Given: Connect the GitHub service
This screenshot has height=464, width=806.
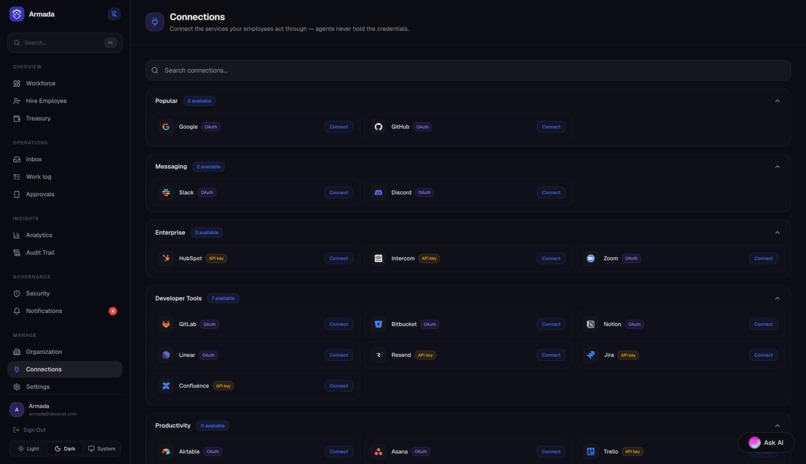Looking at the screenshot, I should tap(551, 127).
